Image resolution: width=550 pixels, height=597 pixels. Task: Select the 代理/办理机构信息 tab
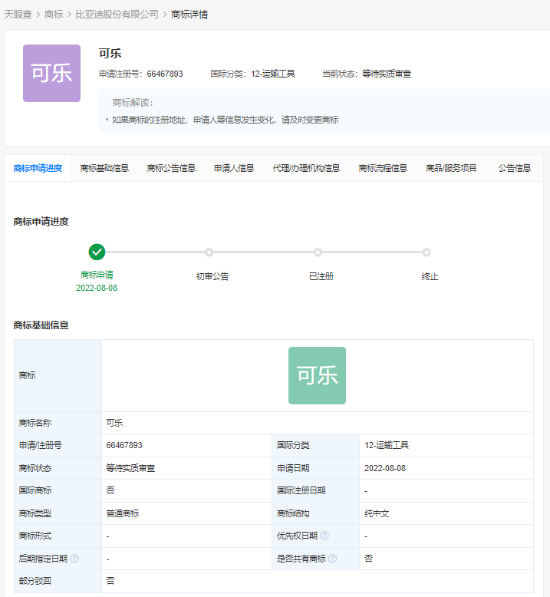(x=306, y=168)
